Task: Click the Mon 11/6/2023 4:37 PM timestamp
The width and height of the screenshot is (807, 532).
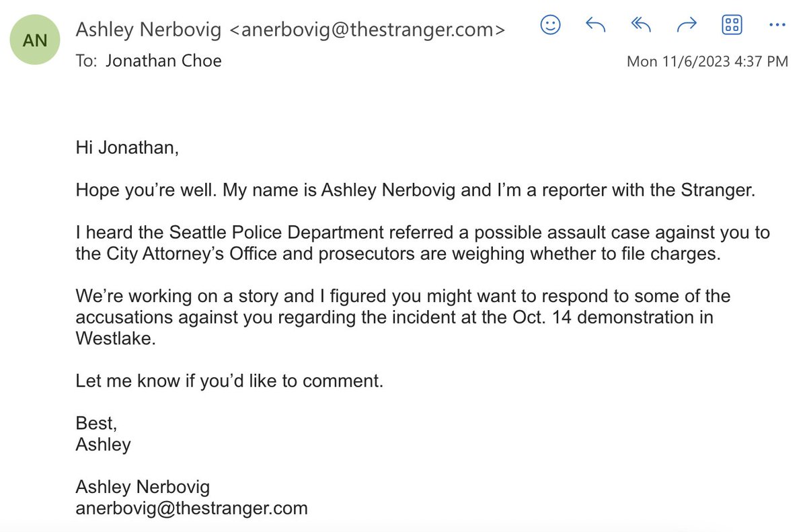Action: pos(707,61)
